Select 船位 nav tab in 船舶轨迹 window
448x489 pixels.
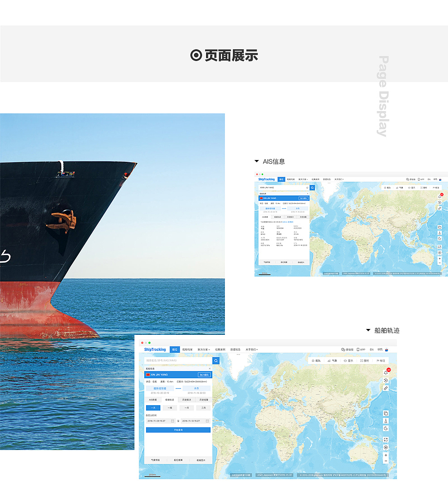175,350
